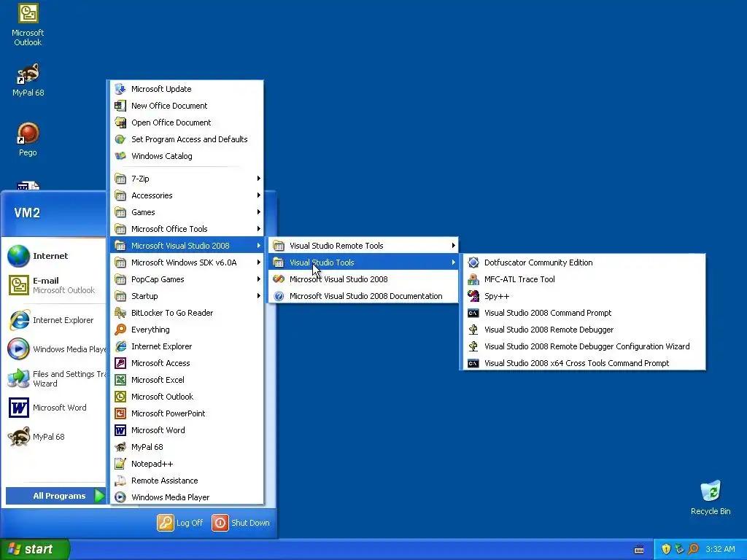Click the Remote Assistance icon
This screenshot has width=747, height=560.
click(x=120, y=481)
